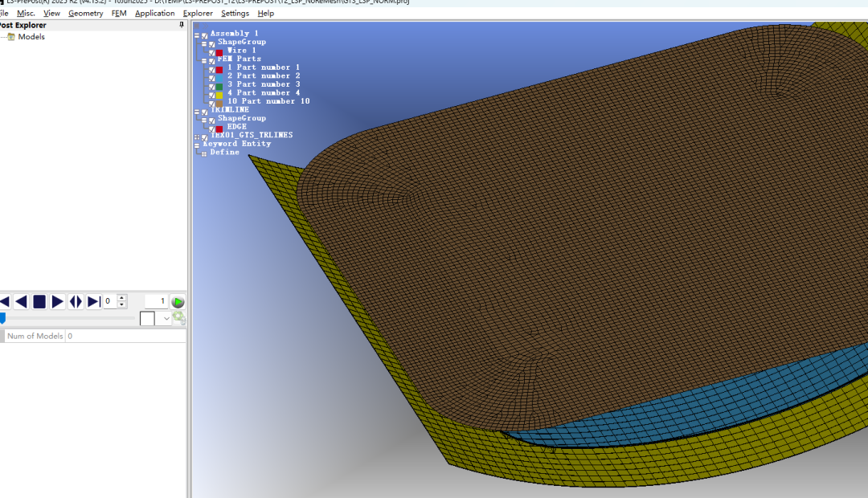Expand the TEX01_GTS_TRLINES node
The image size is (868, 498).
click(197, 137)
